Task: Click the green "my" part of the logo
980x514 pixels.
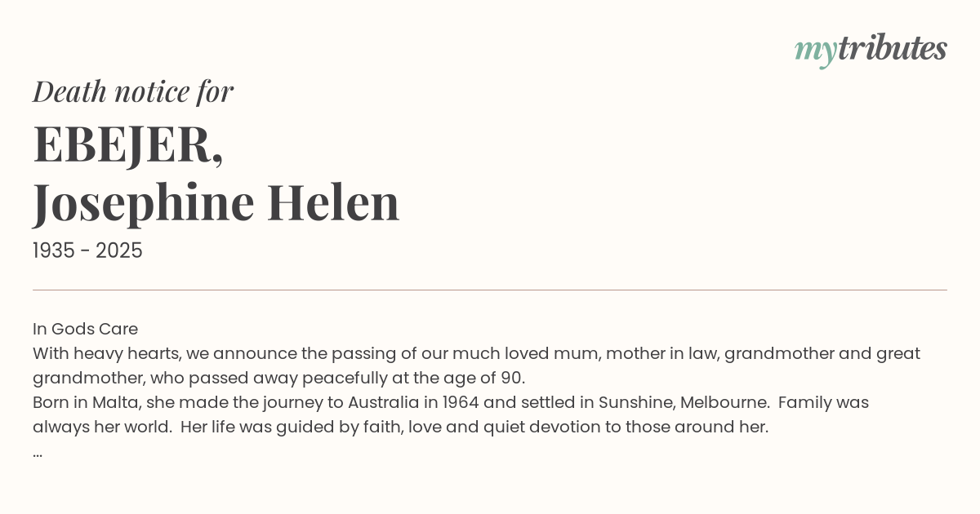Action: 815,51
